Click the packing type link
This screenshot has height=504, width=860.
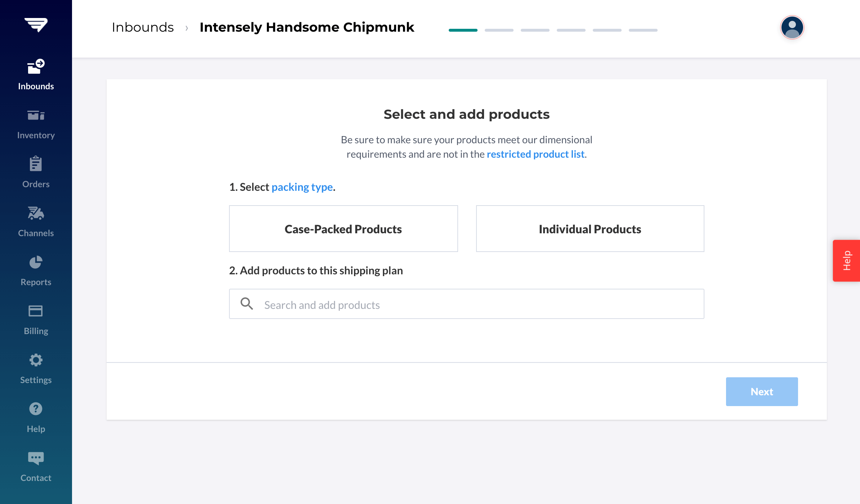[x=302, y=187]
